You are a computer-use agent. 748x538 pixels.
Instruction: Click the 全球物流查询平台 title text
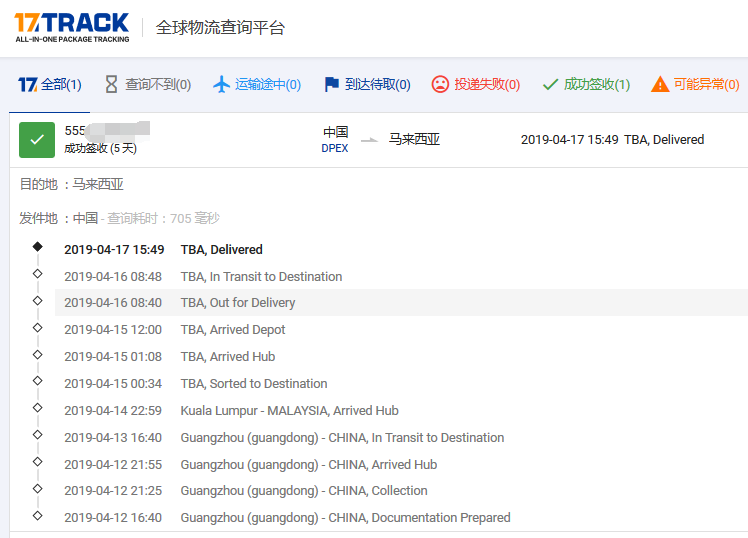pyautogui.click(x=220, y=28)
